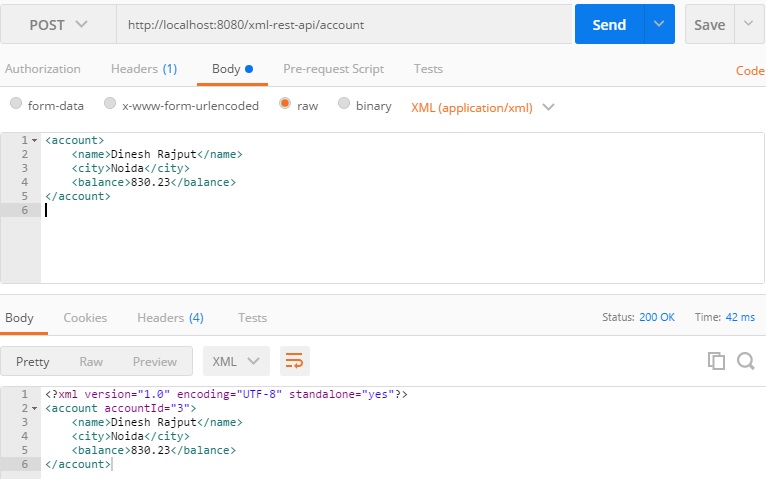Image resolution: width=766 pixels, height=479 pixels.
Task: Switch the response view to Raw
Action: [91, 362]
